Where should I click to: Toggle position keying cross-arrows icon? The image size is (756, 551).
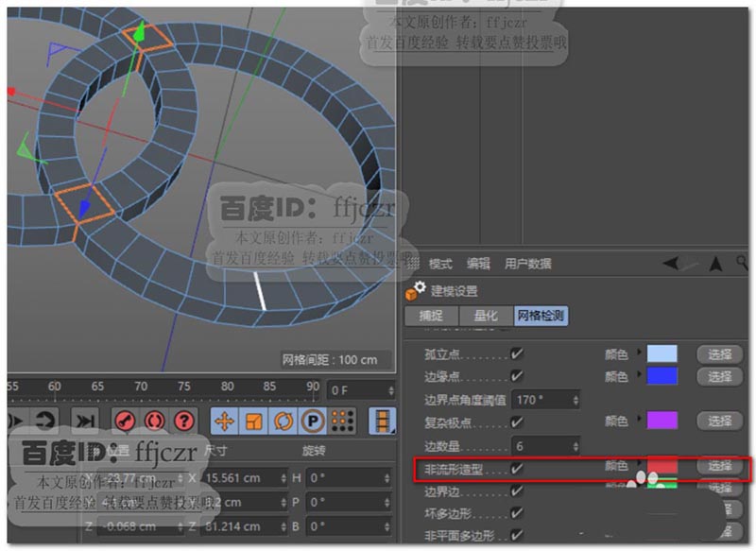[224, 421]
